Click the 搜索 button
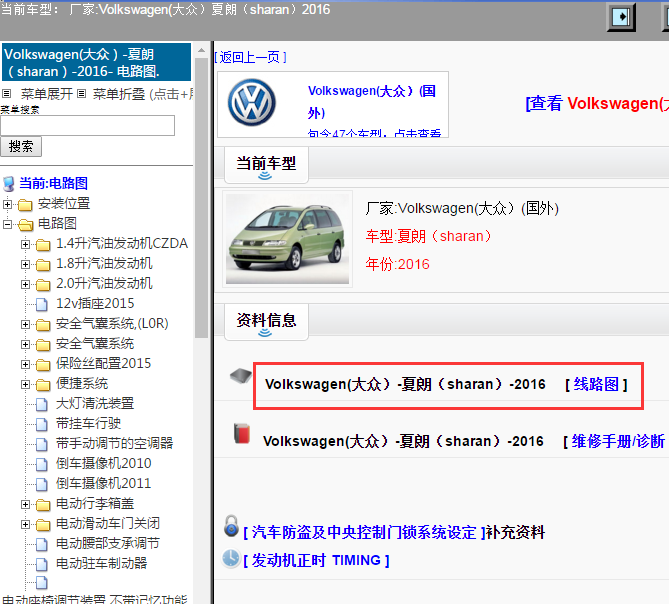The width and height of the screenshot is (669, 604). (x=21, y=146)
